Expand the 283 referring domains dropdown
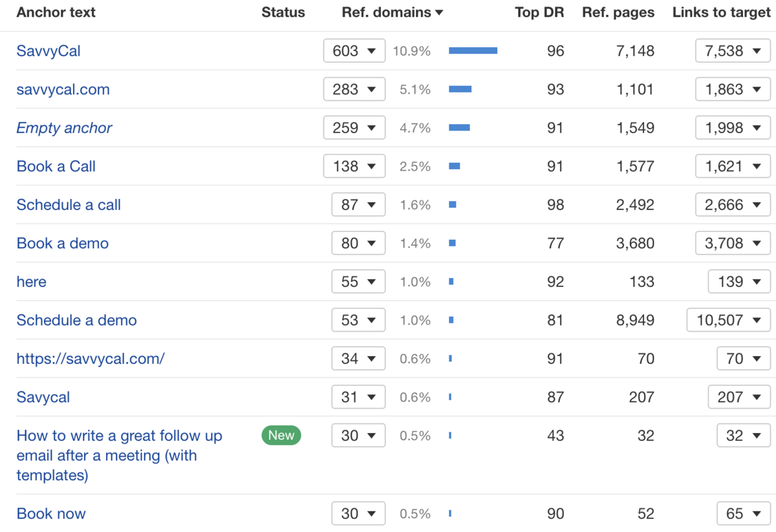The image size is (776, 532). (354, 90)
